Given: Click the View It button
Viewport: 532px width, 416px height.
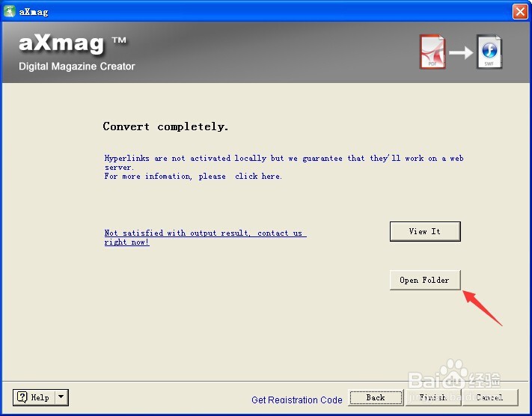Looking at the screenshot, I should click(425, 231).
